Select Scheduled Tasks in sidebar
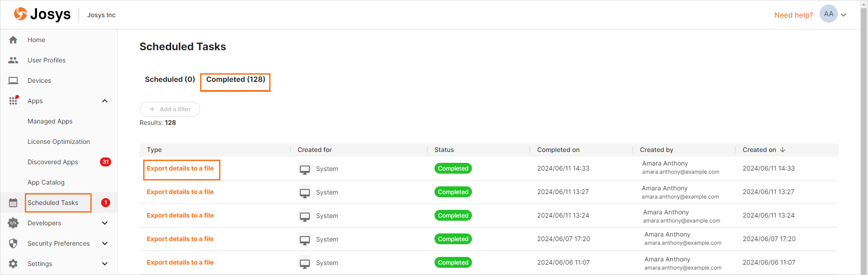 pyautogui.click(x=53, y=203)
